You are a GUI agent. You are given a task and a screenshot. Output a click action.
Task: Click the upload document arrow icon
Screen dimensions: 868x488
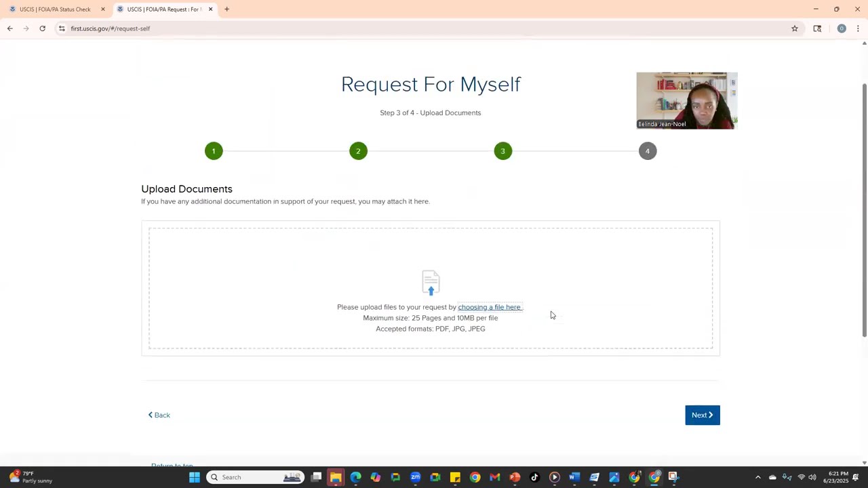pos(431,283)
